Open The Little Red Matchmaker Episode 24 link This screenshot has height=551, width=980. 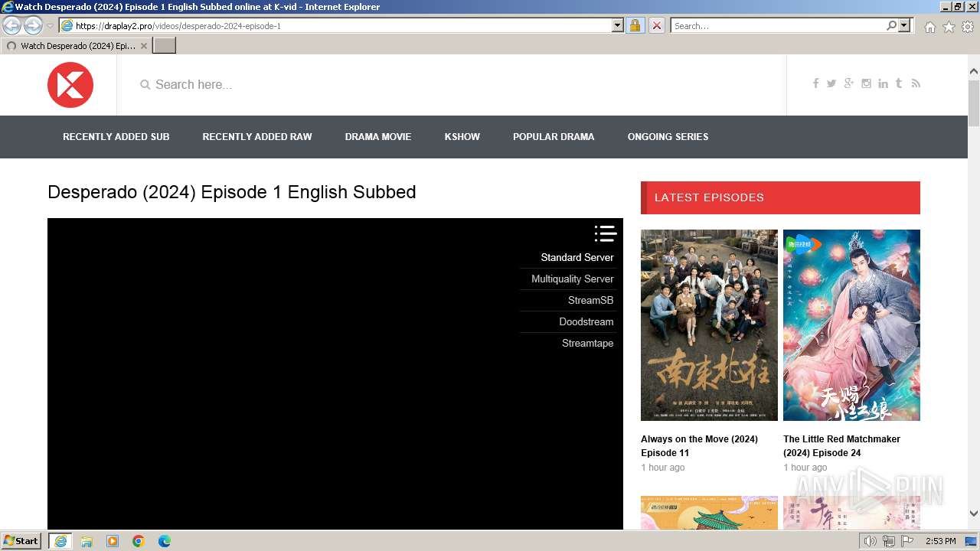pos(841,446)
